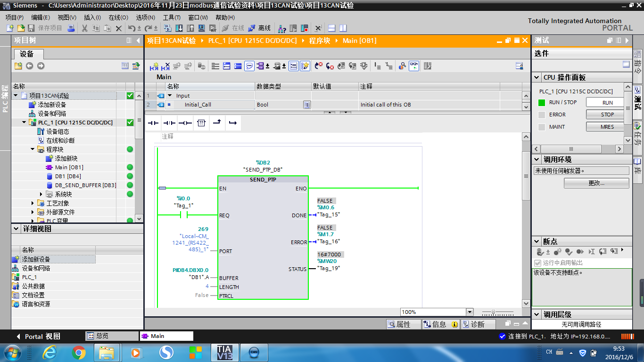This screenshot has width=644, height=362.
Task: Collapse the PLC_1 tree node
Action: click(x=25, y=123)
